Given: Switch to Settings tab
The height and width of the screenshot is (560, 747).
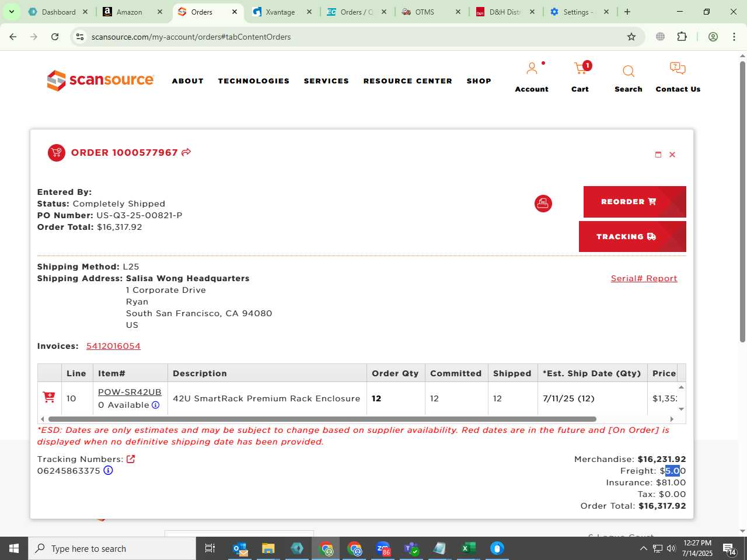Looking at the screenshot, I should click(x=578, y=12).
